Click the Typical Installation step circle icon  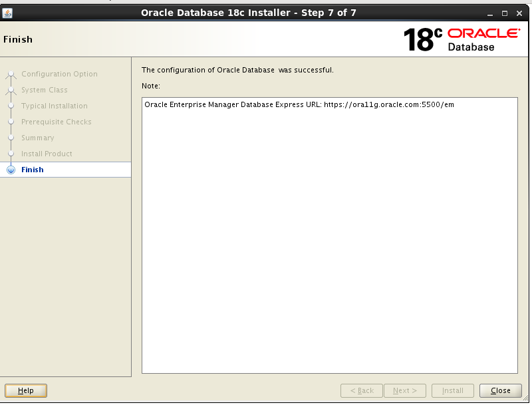(11, 106)
